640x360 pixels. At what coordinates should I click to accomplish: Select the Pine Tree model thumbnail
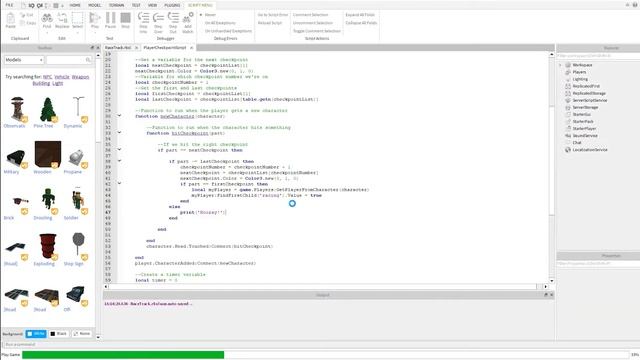tap(47, 109)
